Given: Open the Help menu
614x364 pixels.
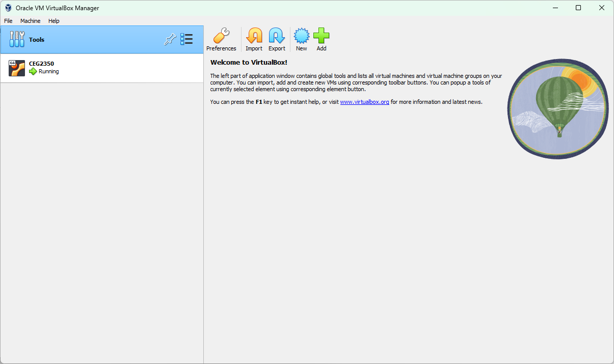Looking at the screenshot, I should 54,21.
